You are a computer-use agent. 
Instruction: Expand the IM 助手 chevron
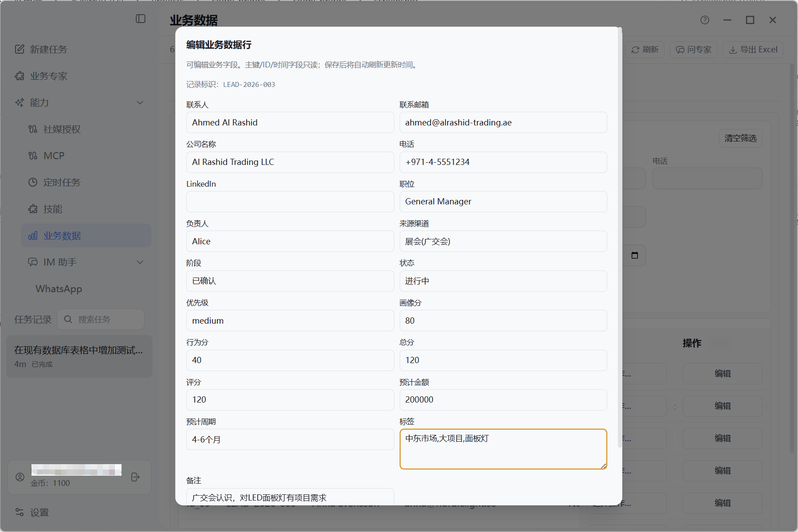pos(140,262)
